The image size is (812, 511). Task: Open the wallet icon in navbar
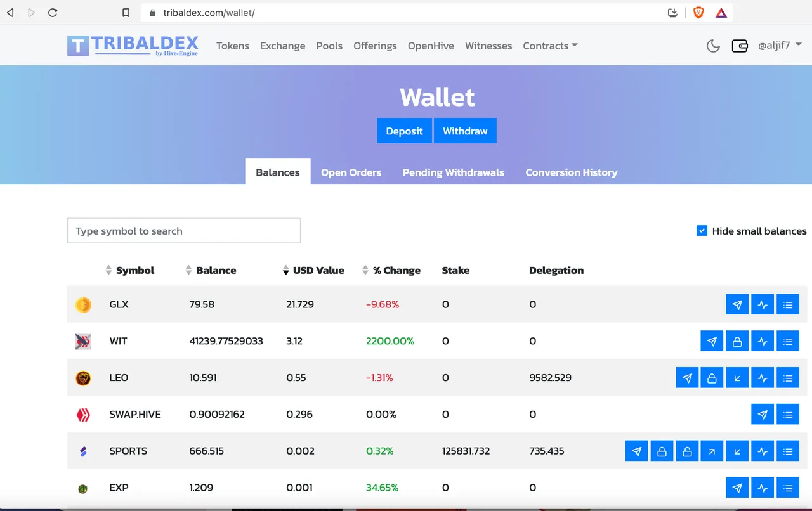tap(740, 46)
